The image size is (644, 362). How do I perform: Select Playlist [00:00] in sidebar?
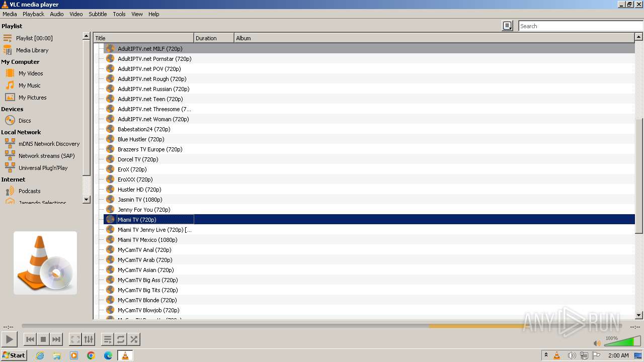pos(34,38)
